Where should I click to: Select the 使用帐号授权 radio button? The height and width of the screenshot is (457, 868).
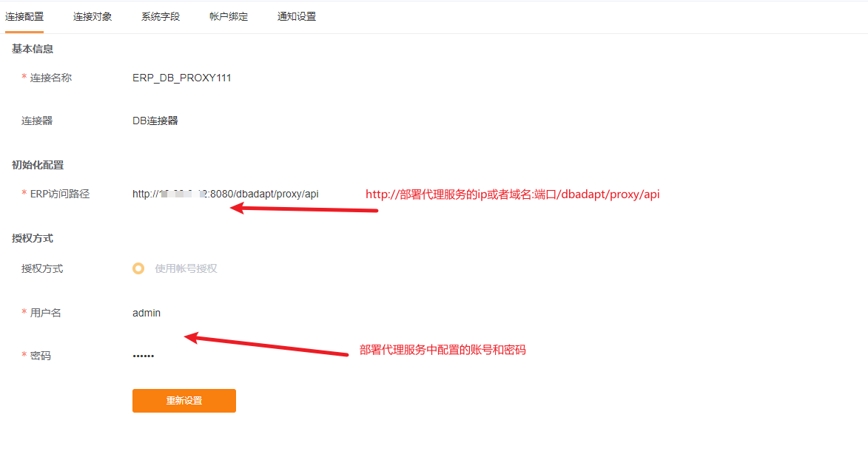tap(138, 268)
